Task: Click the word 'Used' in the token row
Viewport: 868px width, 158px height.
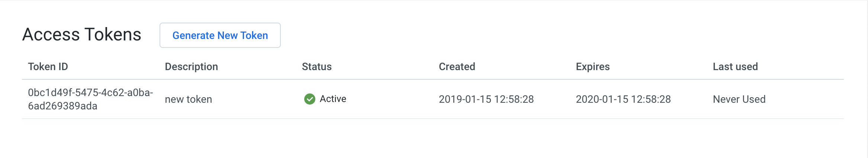Action: tap(754, 99)
